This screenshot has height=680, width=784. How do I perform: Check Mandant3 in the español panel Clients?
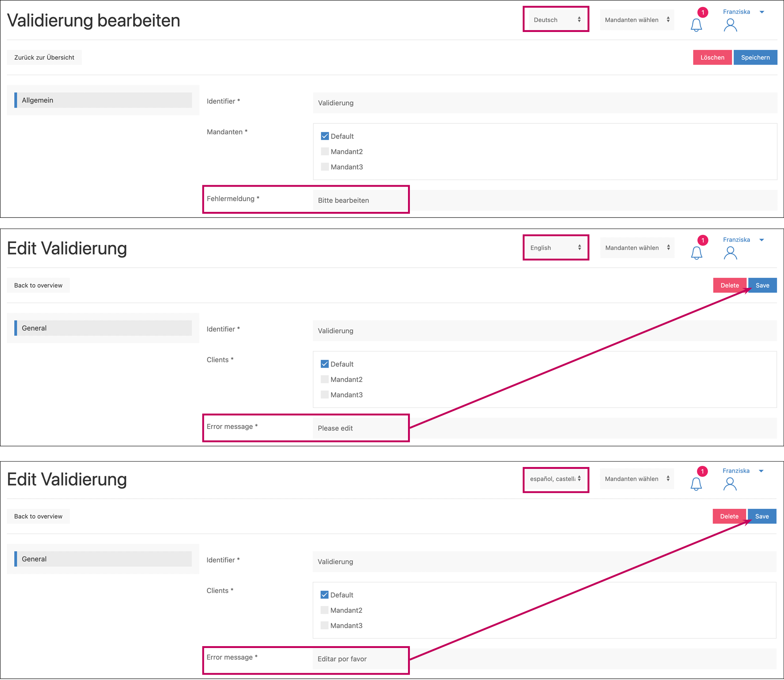tap(324, 625)
